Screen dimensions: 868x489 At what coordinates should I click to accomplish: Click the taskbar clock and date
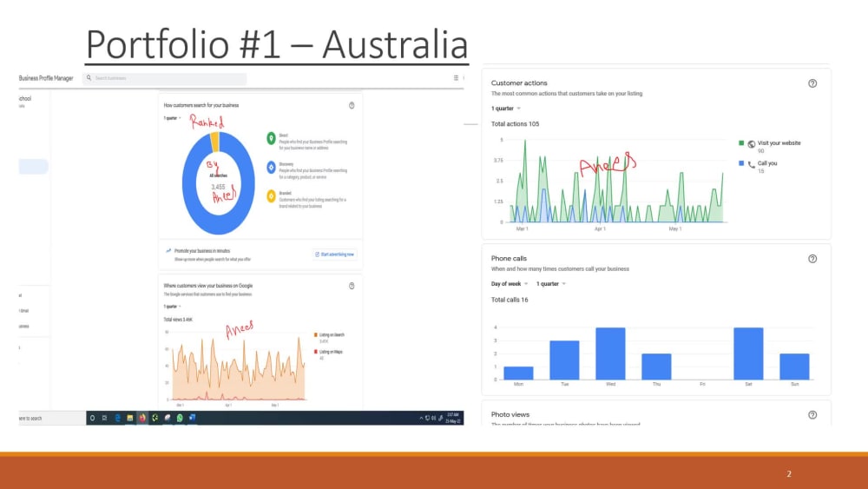point(453,418)
